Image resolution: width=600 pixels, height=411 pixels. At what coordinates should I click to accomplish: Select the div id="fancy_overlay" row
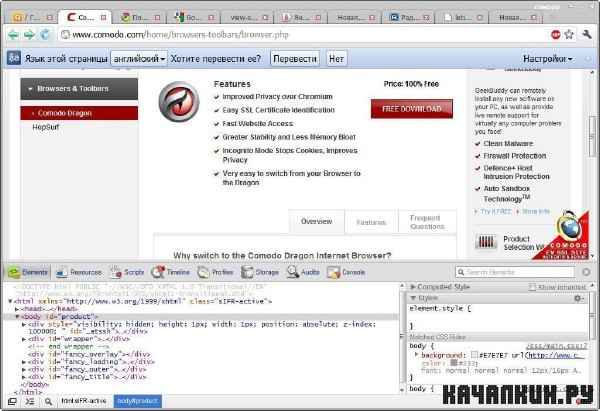(x=90, y=354)
